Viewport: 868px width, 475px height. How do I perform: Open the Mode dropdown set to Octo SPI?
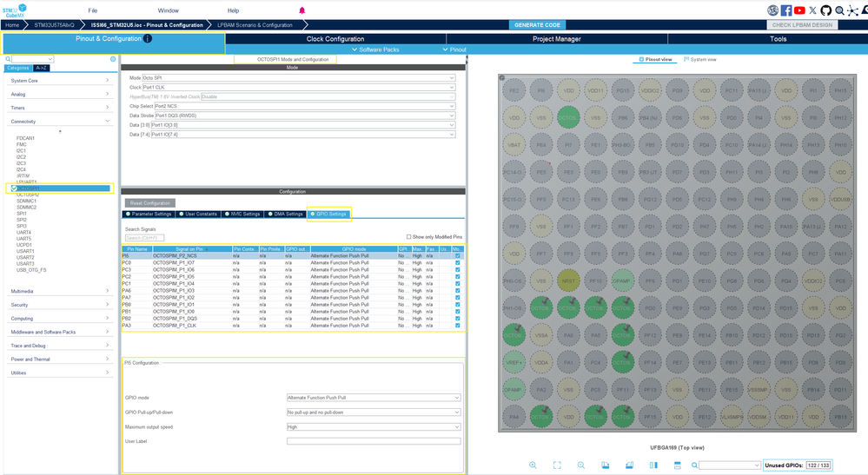(x=298, y=78)
